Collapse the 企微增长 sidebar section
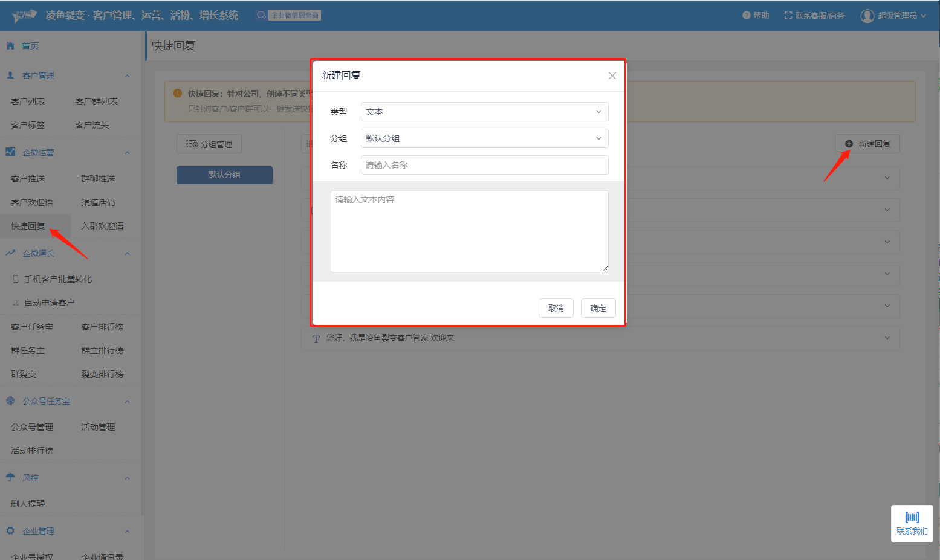Screen dimensions: 940x560 pyautogui.click(x=127, y=254)
